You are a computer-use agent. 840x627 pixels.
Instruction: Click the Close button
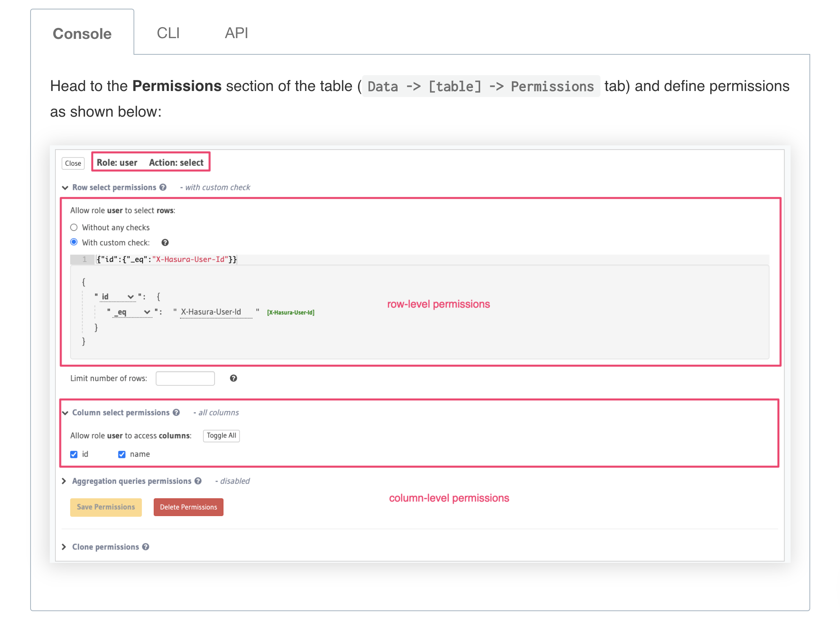point(73,163)
